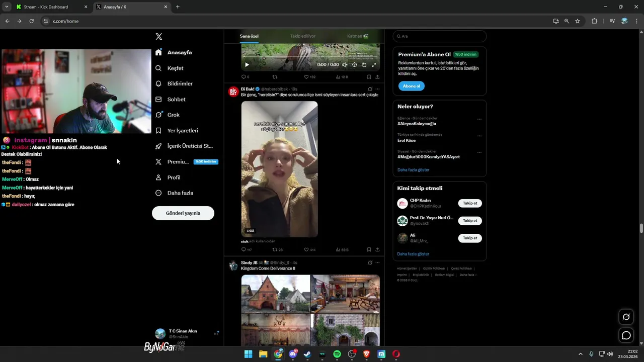Follow Prof. Dr. Yaşar Nuri with Takip et

click(x=470, y=221)
